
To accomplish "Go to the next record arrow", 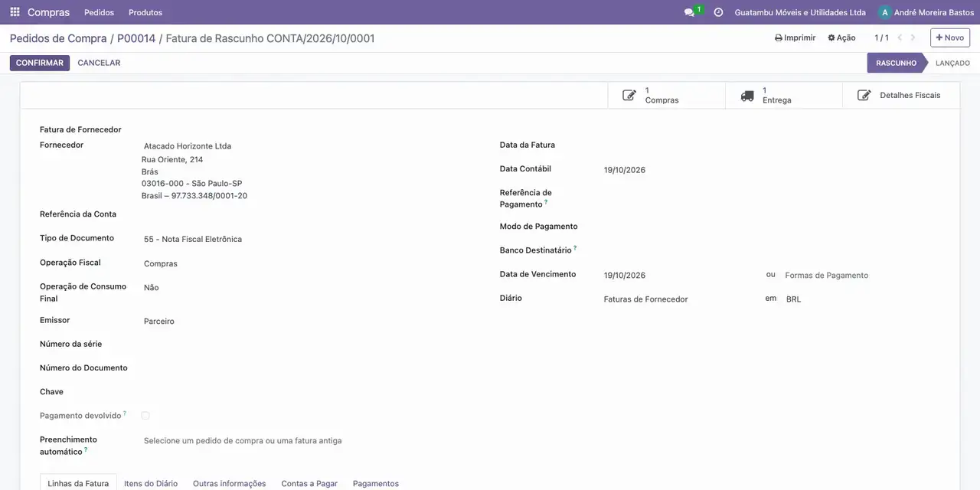I will (913, 38).
